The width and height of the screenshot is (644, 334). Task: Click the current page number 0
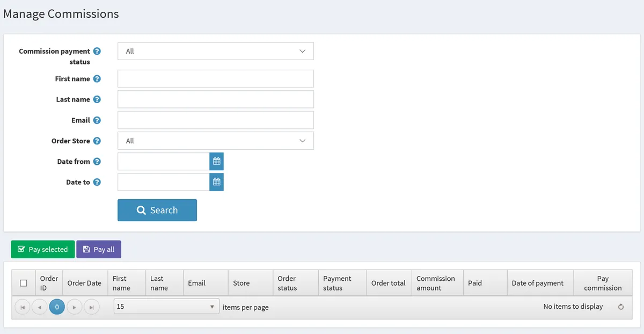pyautogui.click(x=57, y=307)
